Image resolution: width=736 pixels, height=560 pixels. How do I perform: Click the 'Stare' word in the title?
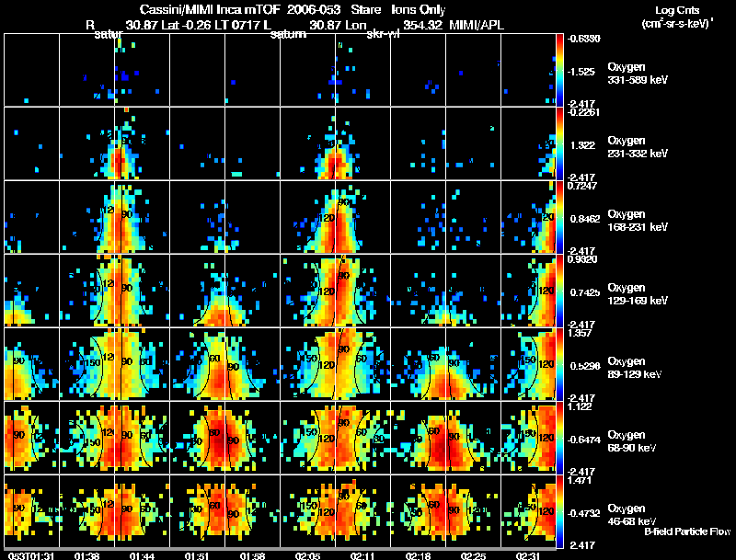[366, 10]
